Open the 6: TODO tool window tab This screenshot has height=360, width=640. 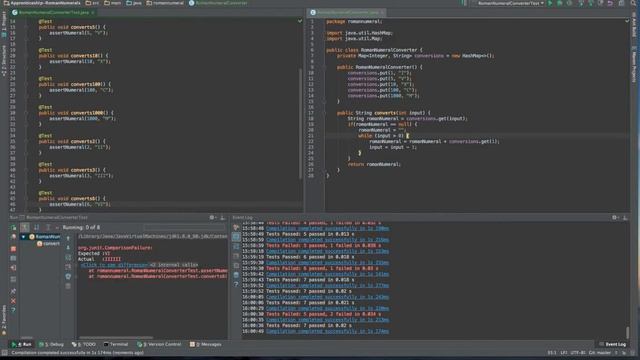point(84,344)
